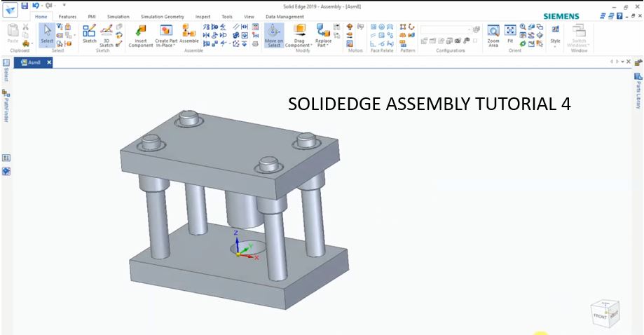This screenshot has width=644, height=335.
Task: Fit the model to the view
Action: (510, 33)
